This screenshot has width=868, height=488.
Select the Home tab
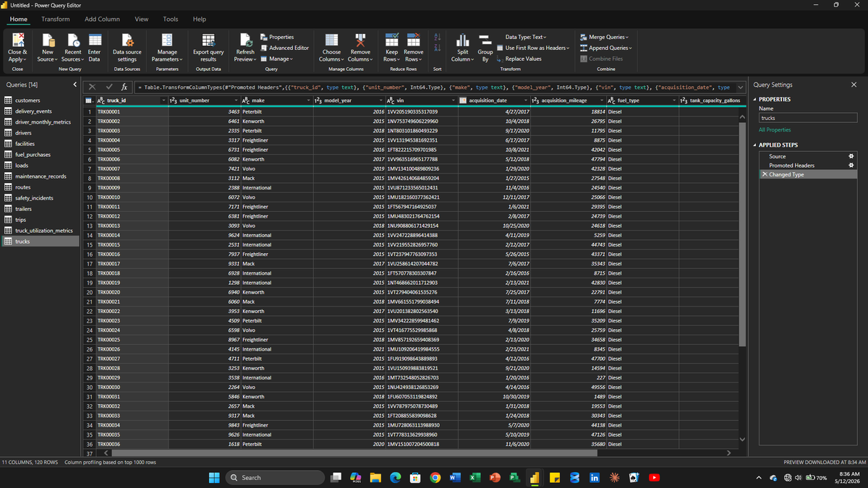click(19, 19)
